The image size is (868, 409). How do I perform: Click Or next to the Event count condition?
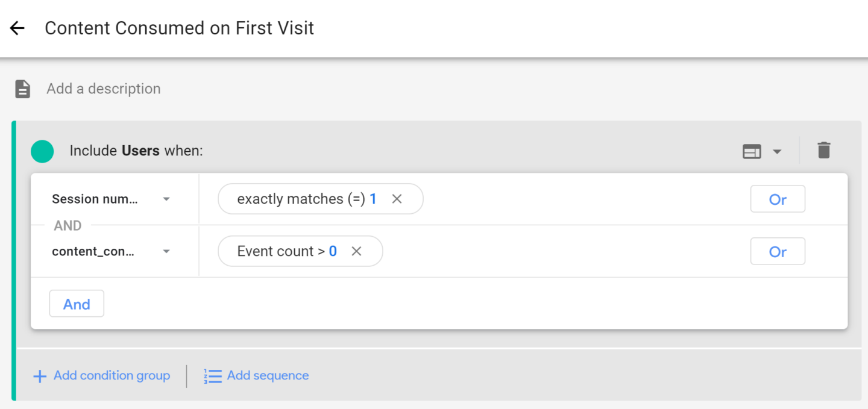coord(778,251)
